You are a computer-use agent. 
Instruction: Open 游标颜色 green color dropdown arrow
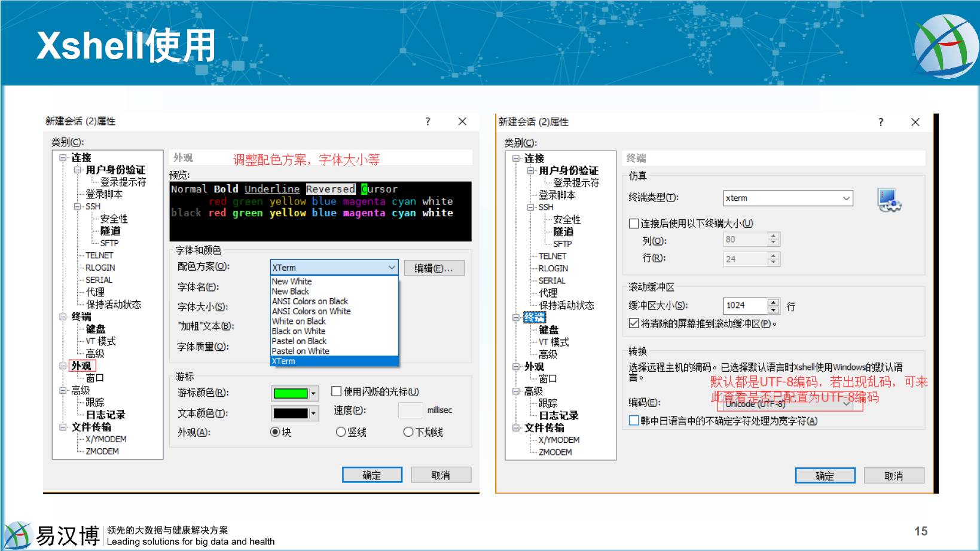click(313, 393)
